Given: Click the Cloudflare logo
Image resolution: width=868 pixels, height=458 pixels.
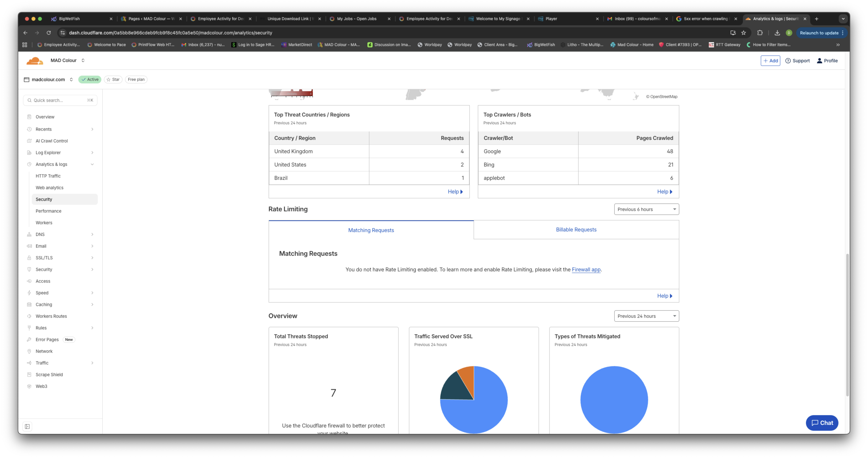Looking at the screenshot, I should click(x=35, y=61).
